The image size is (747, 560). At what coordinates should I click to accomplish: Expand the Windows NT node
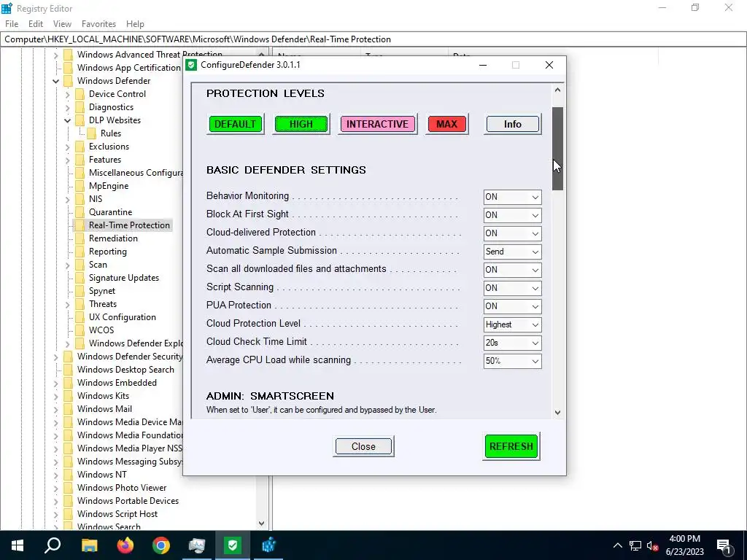[55, 475]
